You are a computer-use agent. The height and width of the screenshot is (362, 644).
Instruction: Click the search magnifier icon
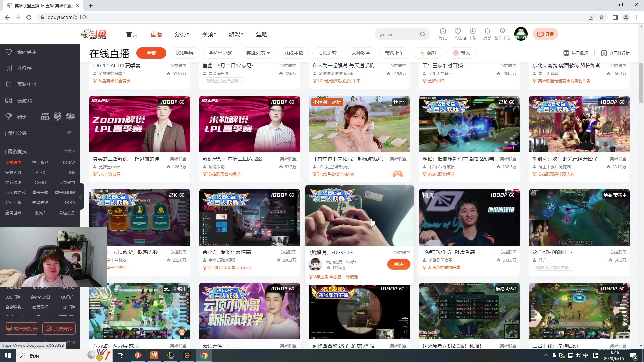click(x=422, y=34)
